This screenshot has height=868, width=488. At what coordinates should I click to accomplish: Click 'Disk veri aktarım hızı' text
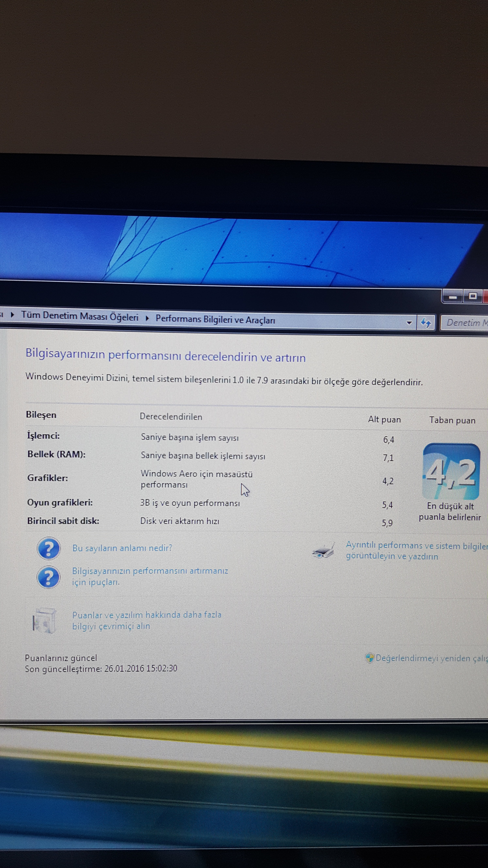point(179,521)
